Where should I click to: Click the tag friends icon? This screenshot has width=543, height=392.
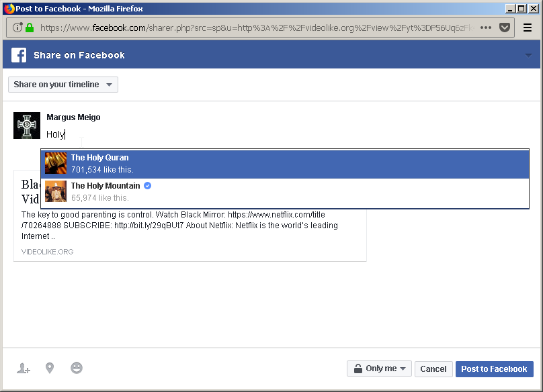pos(24,368)
